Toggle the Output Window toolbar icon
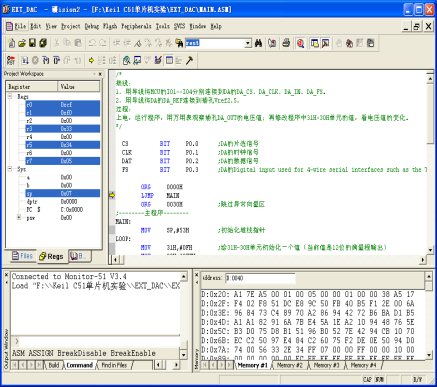 pyautogui.click(x=325, y=43)
